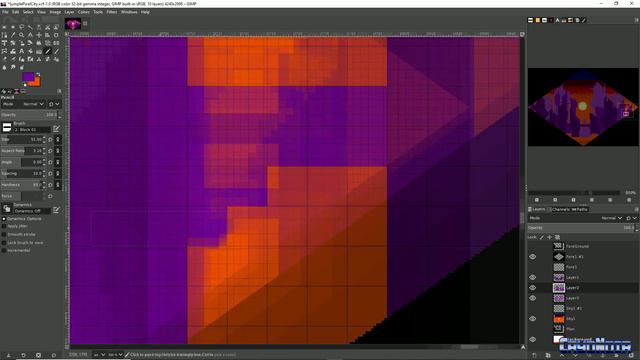Open the Filters menu
The width and height of the screenshot is (640, 360).
point(112,12)
